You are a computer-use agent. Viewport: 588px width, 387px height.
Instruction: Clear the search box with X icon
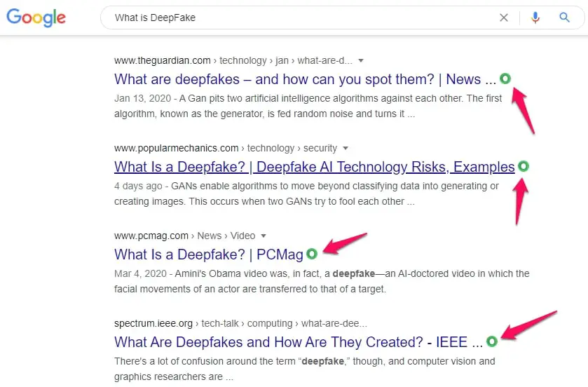pyautogui.click(x=504, y=18)
